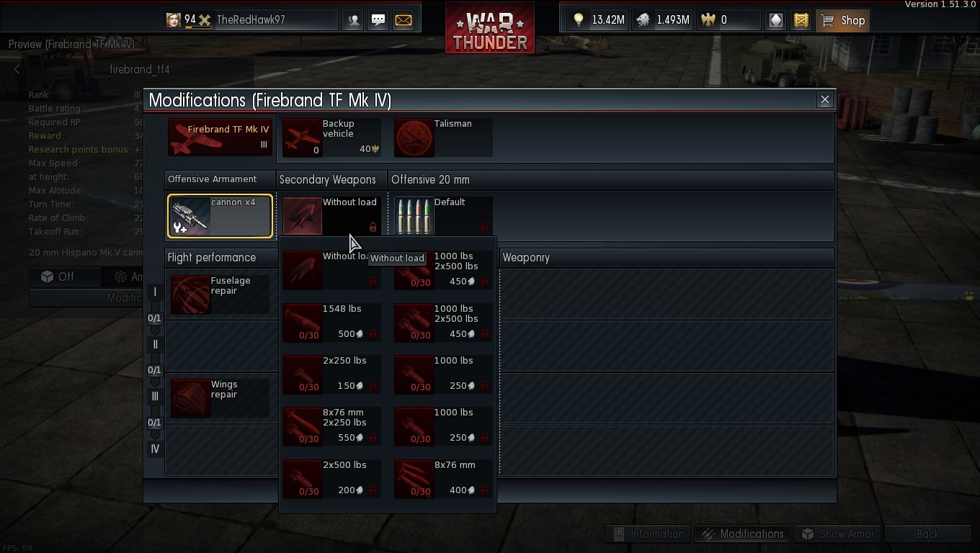Image resolution: width=980 pixels, height=553 pixels.
Task: Collapse the Without load secondary weapons dropdown
Action: pyautogui.click(x=331, y=216)
